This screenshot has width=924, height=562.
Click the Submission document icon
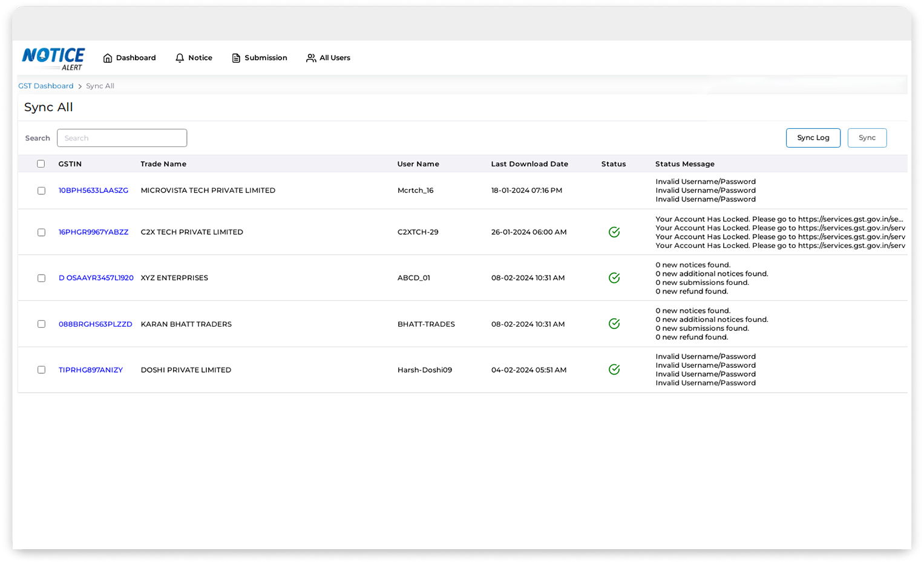pos(236,58)
